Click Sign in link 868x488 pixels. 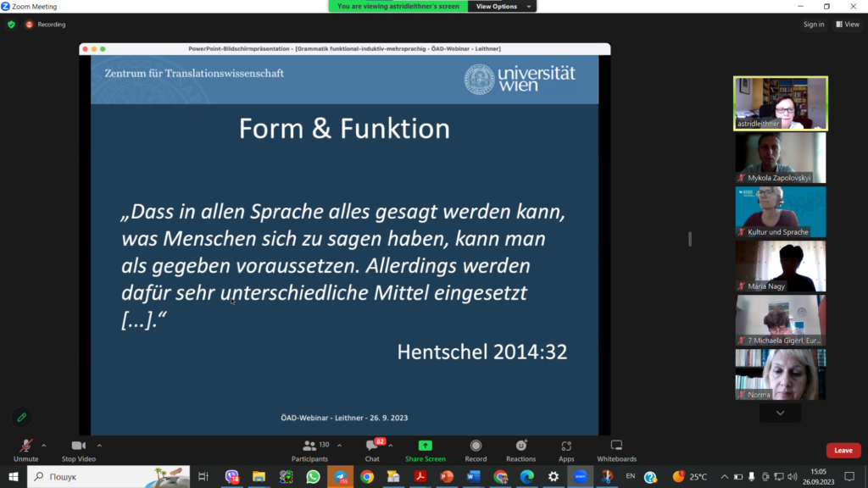[814, 25]
